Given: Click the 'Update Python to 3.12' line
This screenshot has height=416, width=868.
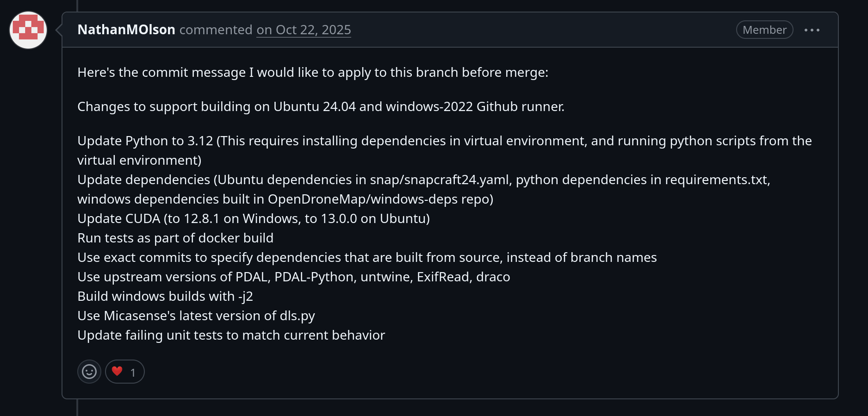Looking at the screenshot, I should (x=444, y=141).
